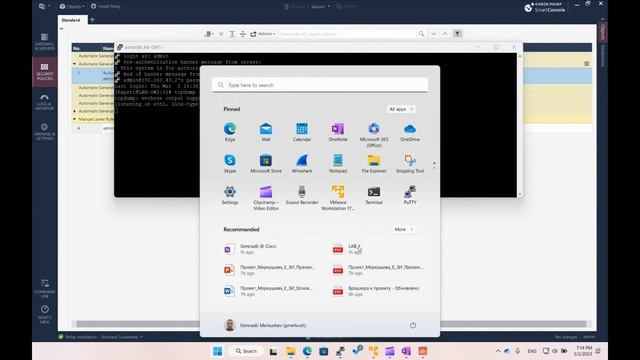Click the Task View icon on taskbar
Image resolution: width=640 pixels, height=360 pixels.
point(273,351)
